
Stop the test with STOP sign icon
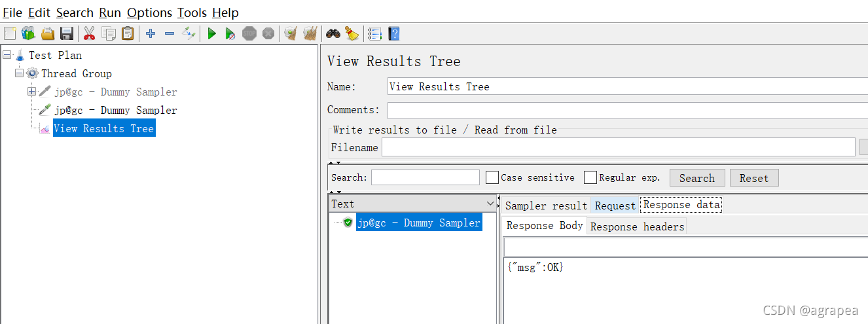click(249, 33)
